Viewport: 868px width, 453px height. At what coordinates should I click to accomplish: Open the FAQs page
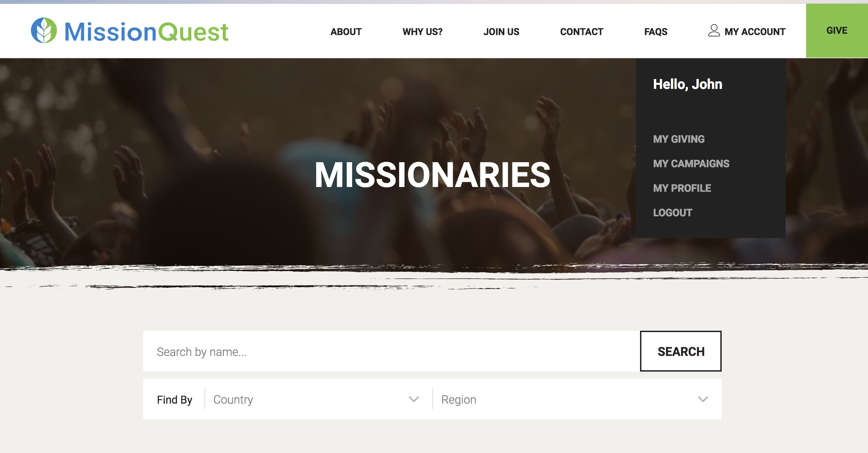click(x=656, y=32)
